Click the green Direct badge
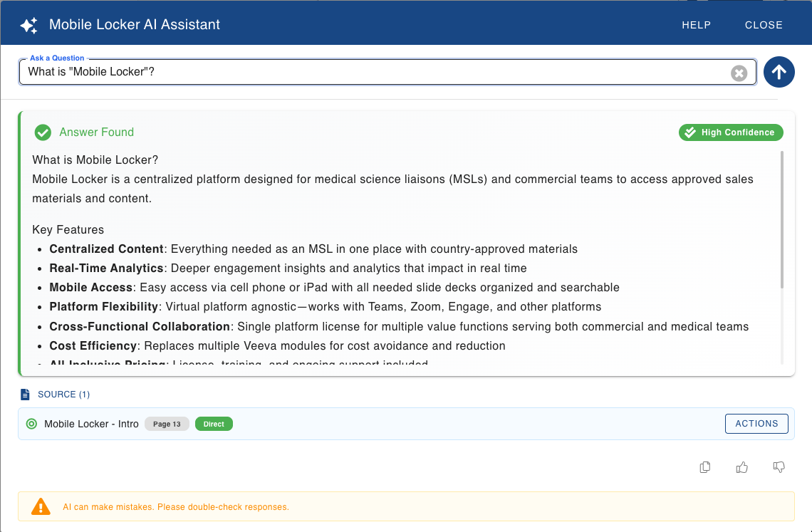This screenshot has height=532, width=812. 214,424
